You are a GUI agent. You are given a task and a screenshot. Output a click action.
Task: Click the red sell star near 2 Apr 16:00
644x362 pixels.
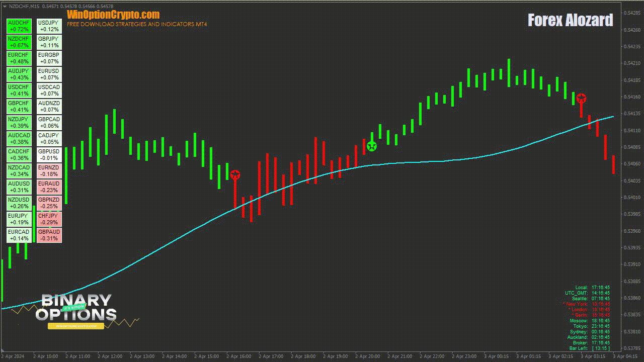click(235, 175)
